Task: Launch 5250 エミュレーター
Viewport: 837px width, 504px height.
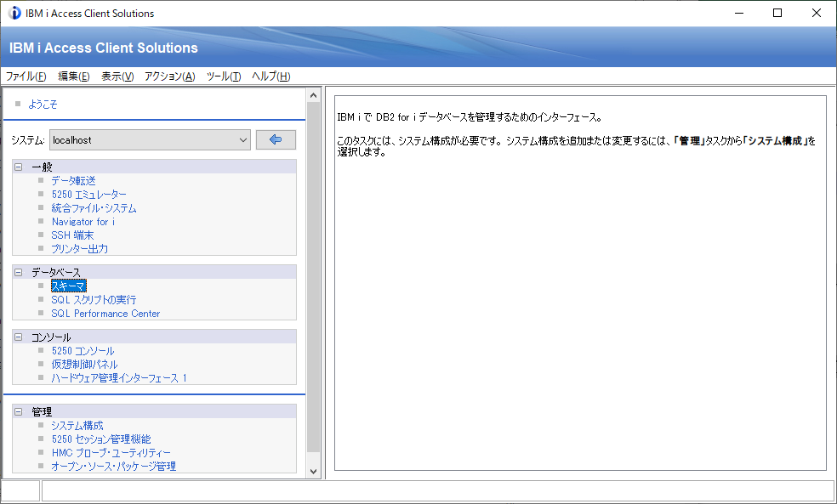Action: (x=89, y=194)
